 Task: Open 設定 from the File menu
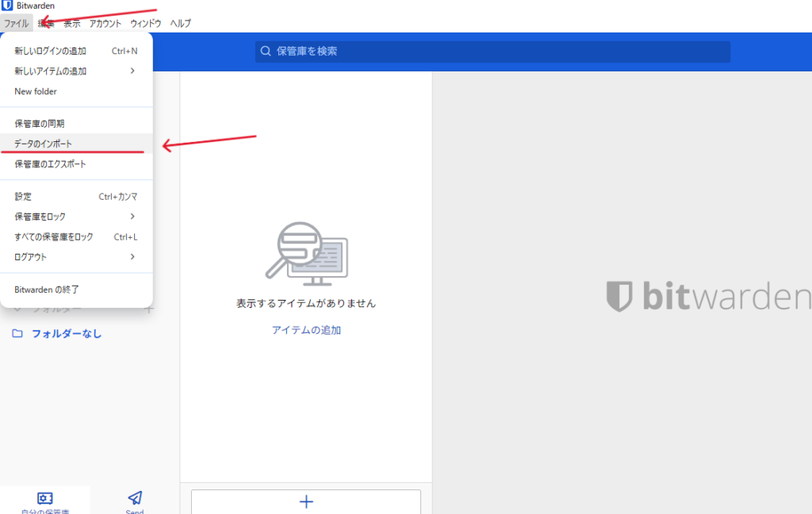pos(76,197)
